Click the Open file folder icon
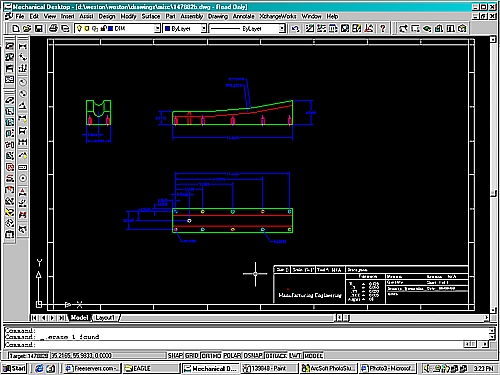The height and width of the screenshot is (375, 500). pos(27,29)
